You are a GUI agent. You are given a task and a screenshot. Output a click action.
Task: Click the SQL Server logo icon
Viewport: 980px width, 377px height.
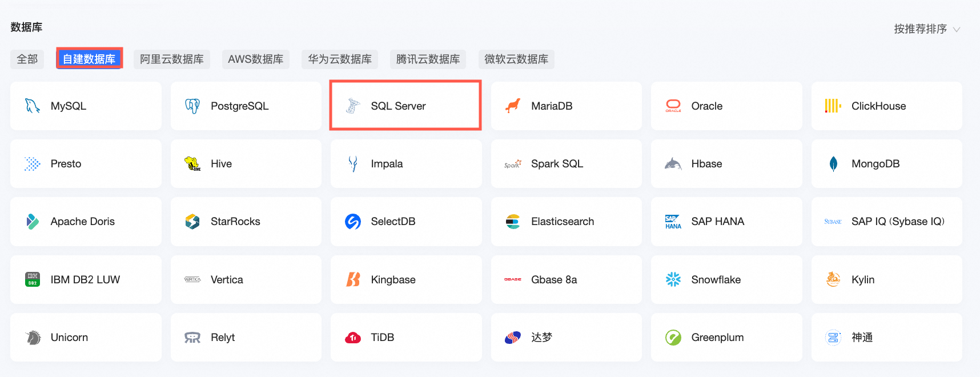(353, 106)
